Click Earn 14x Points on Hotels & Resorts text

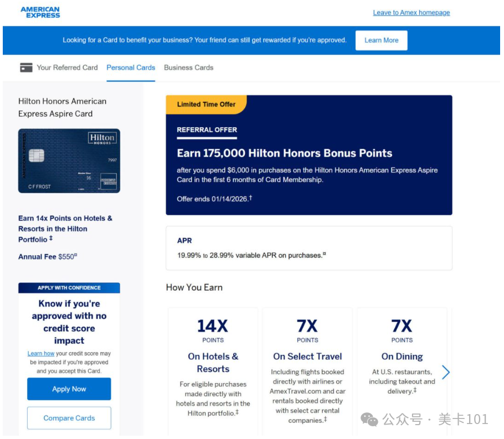(65, 229)
